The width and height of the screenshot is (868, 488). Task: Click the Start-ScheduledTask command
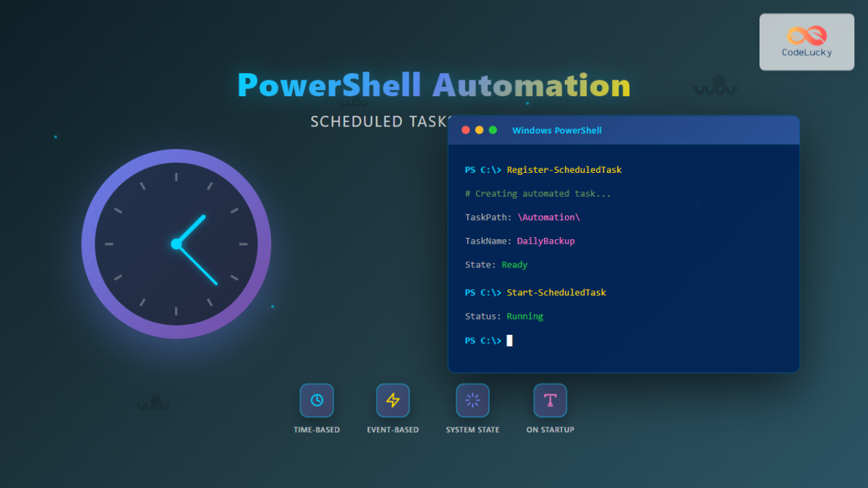[555, 292]
